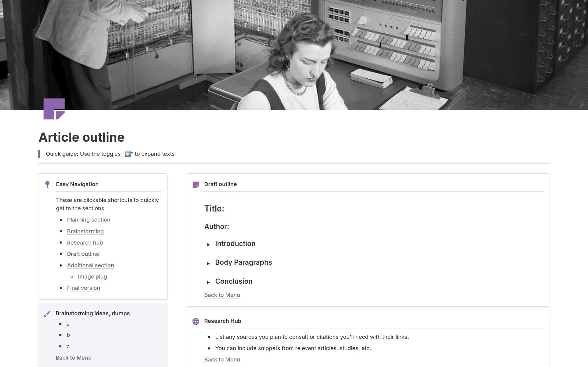Click Back to Menu in the Brainstorming section

pos(73,358)
